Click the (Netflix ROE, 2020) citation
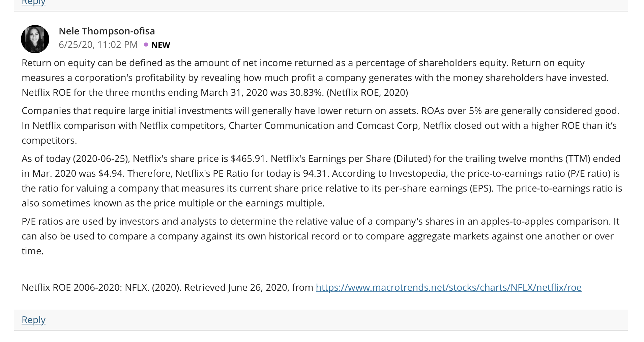Screen dimensions: 644x342 (367, 92)
